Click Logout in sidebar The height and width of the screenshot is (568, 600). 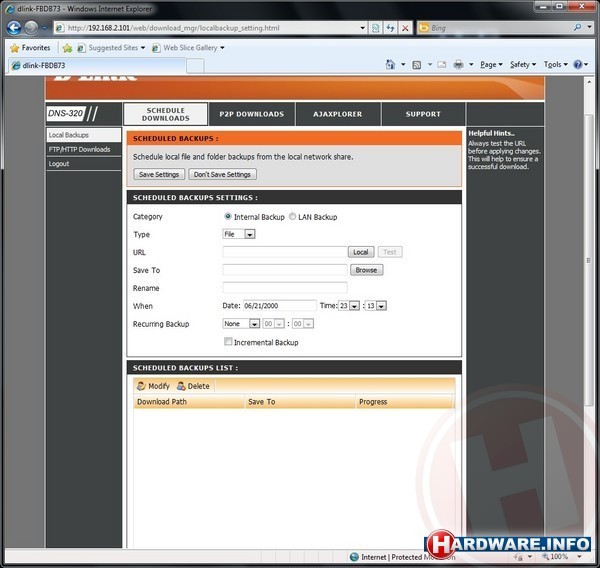(83, 164)
